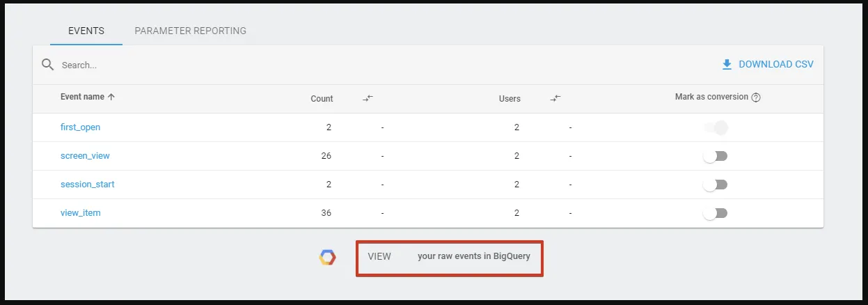Switch to the Events tab

click(86, 31)
